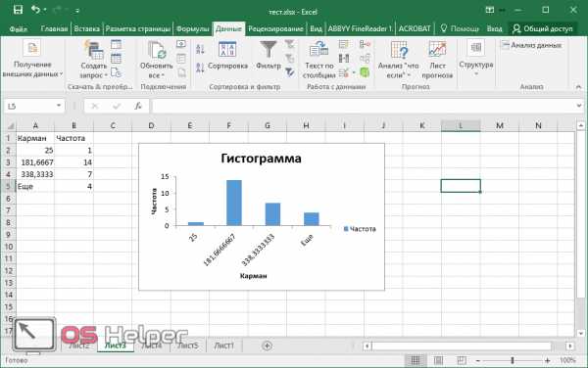Switch to Page Layout view icon
The image size is (588, 368).
tap(438, 360)
